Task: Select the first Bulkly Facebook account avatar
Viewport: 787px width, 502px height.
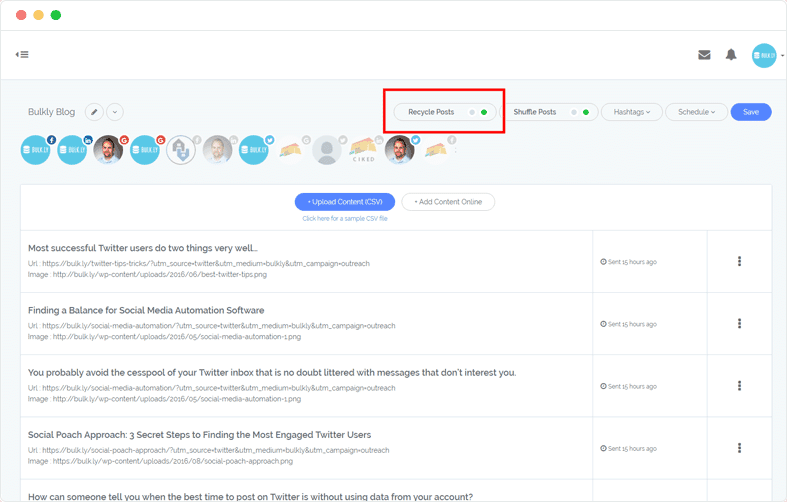Action: click(36, 150)
